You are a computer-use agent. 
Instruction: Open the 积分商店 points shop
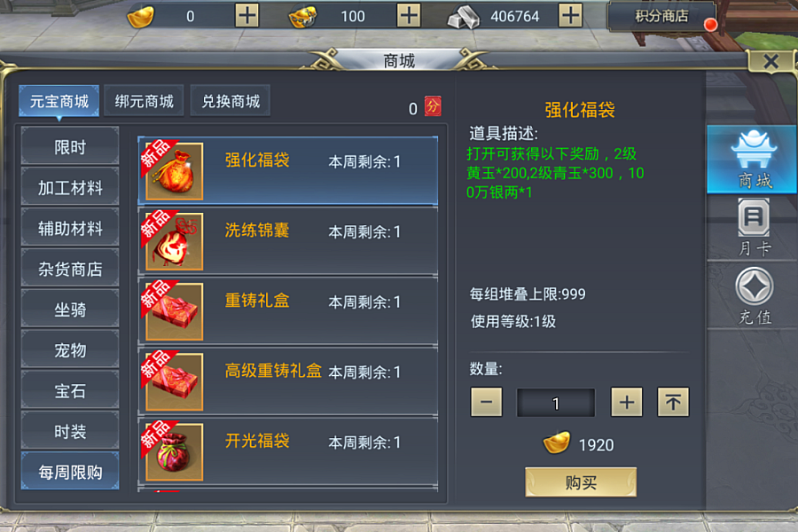pyautogui.click(x=661, y=16)
